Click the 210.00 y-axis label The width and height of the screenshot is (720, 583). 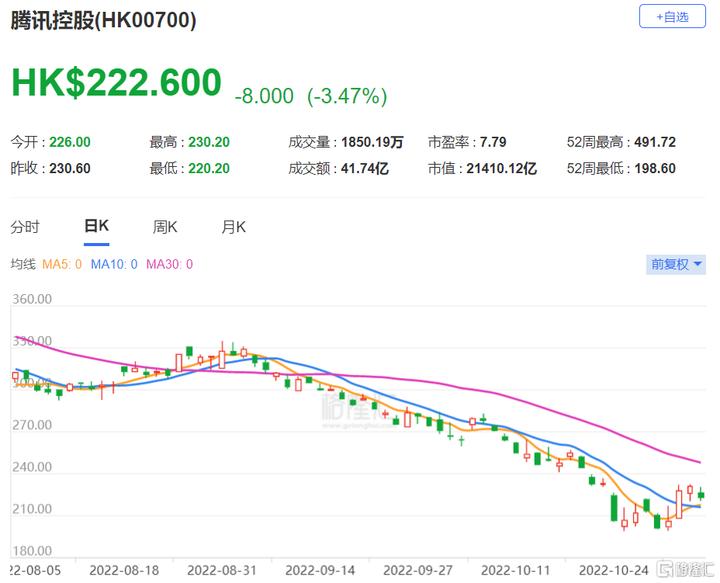tap(32, 509)
